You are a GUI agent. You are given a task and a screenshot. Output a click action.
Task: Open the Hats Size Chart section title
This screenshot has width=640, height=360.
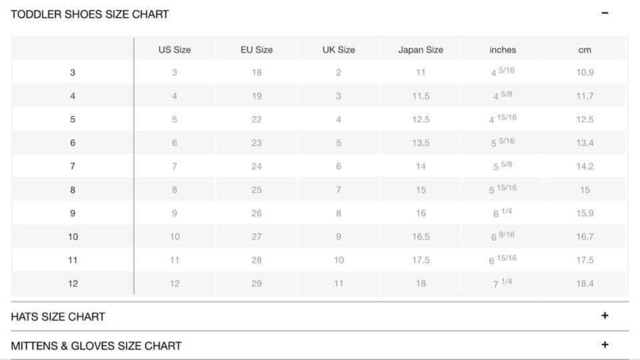point(58,317)
